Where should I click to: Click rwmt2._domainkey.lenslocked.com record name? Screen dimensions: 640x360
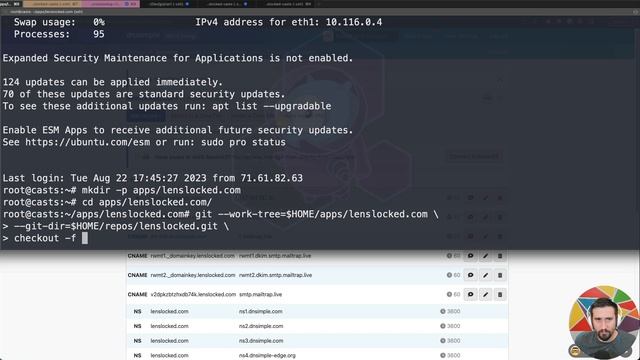pyautogui.click(x=193, y=275)
